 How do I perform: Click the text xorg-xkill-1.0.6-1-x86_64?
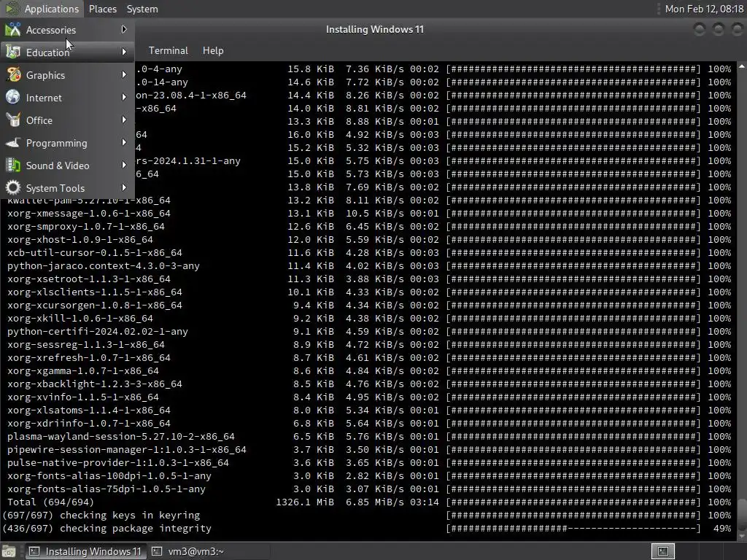point(80,318)
